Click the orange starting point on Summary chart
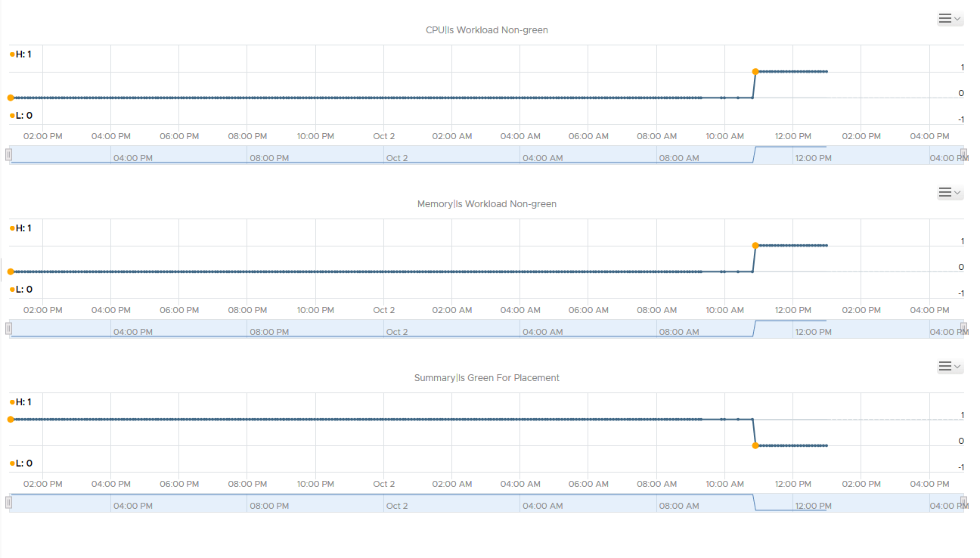Image resolution: width=980 pixels, height=558 pixels. click(x=11, y=419)
